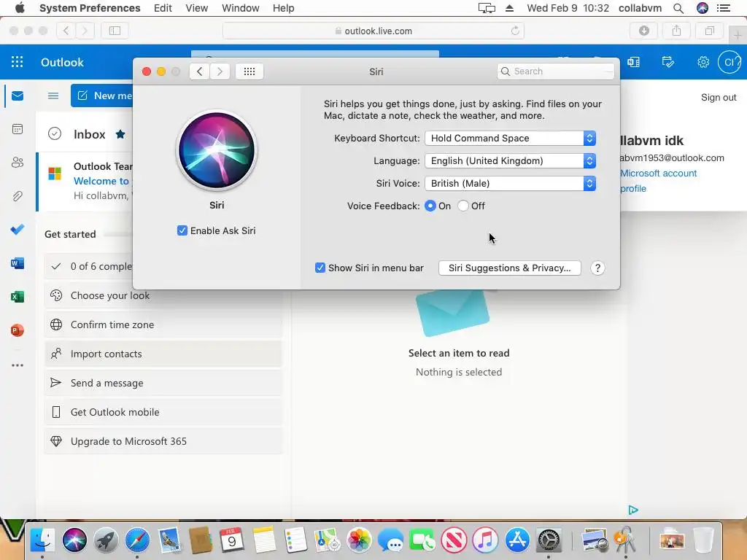Screen dimensions: 747x560
Task: Click New message button in Outlook
Action: 102,96
